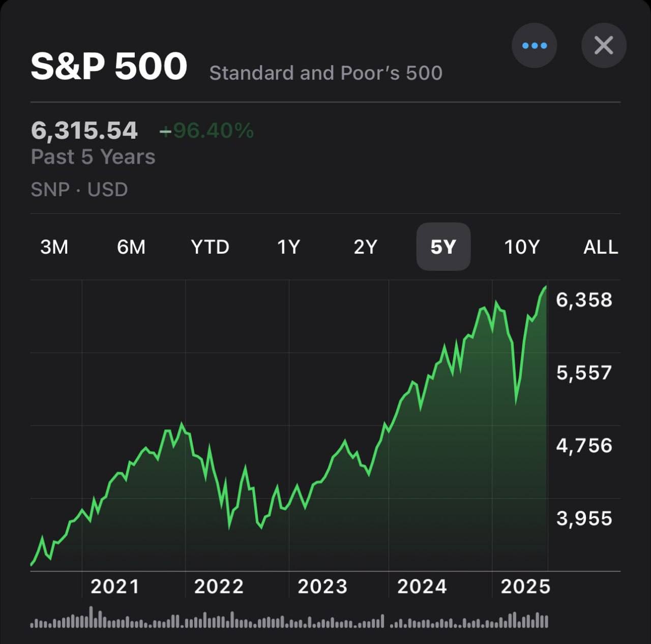Click the 2021 label on the time axis

pos(115,587)
